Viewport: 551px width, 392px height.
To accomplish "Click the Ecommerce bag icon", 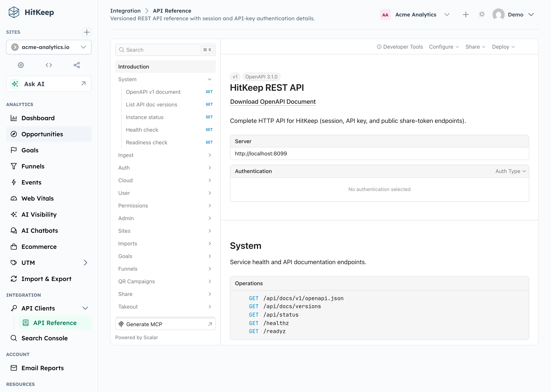I will (14, 247).
